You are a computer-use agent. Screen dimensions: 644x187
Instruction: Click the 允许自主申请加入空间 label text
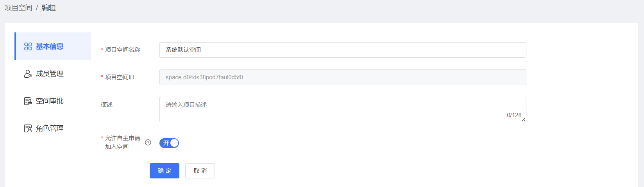[122, 142]
